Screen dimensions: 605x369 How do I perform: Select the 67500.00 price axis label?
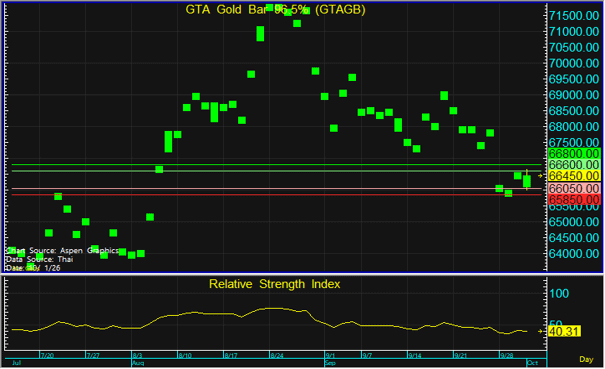coord(574,142)
